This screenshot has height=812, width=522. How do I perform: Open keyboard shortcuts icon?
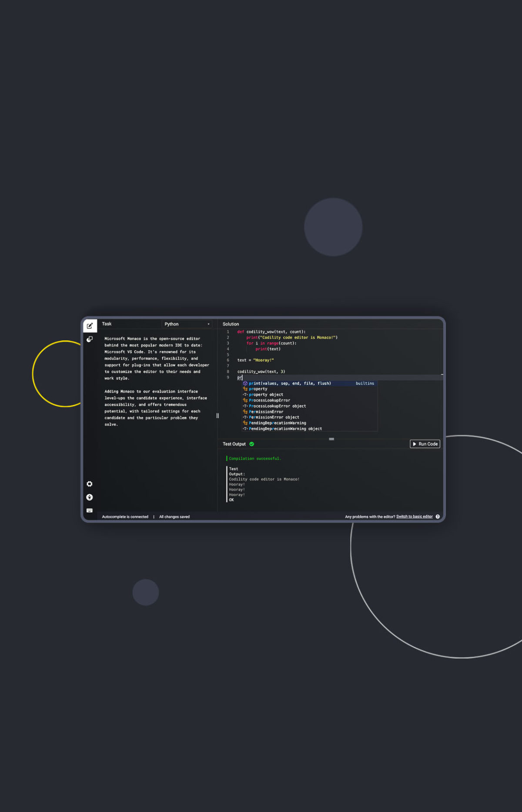coord(90,510)
